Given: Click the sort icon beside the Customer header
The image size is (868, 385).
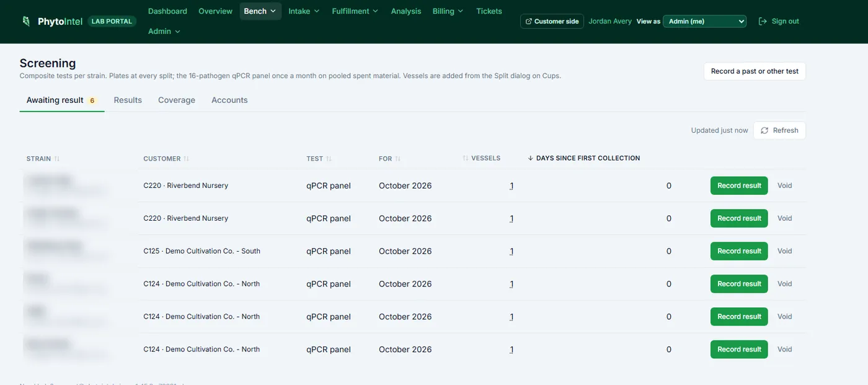Looking at the screenshot, I should 186,159.
